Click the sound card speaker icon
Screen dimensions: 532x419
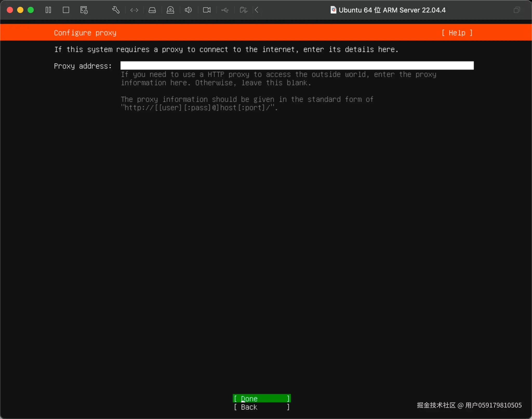point(188,10)
